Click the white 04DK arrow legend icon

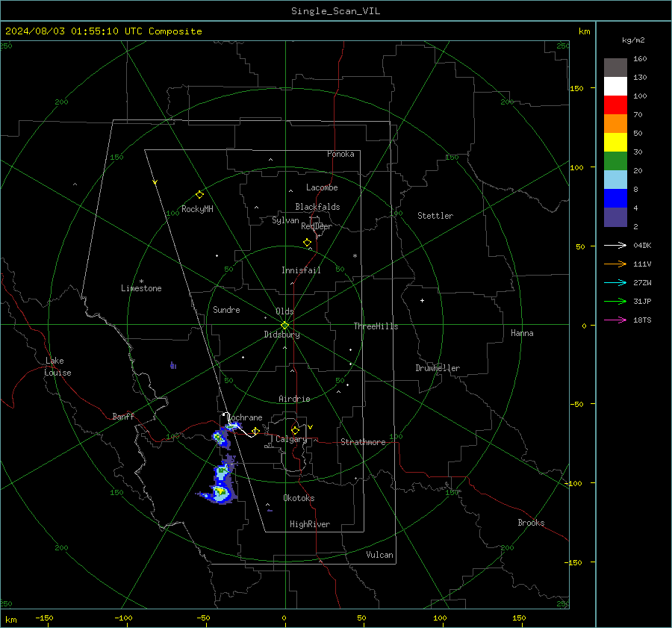(x=615, y=245)
